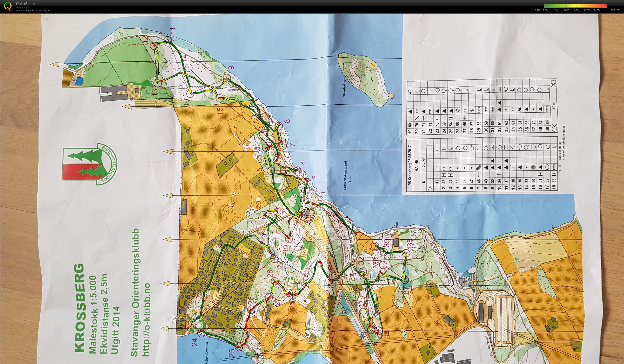Click the QuickRoute Q logo icon
This screenshot has width=624, height=364.
click(8, 6)
